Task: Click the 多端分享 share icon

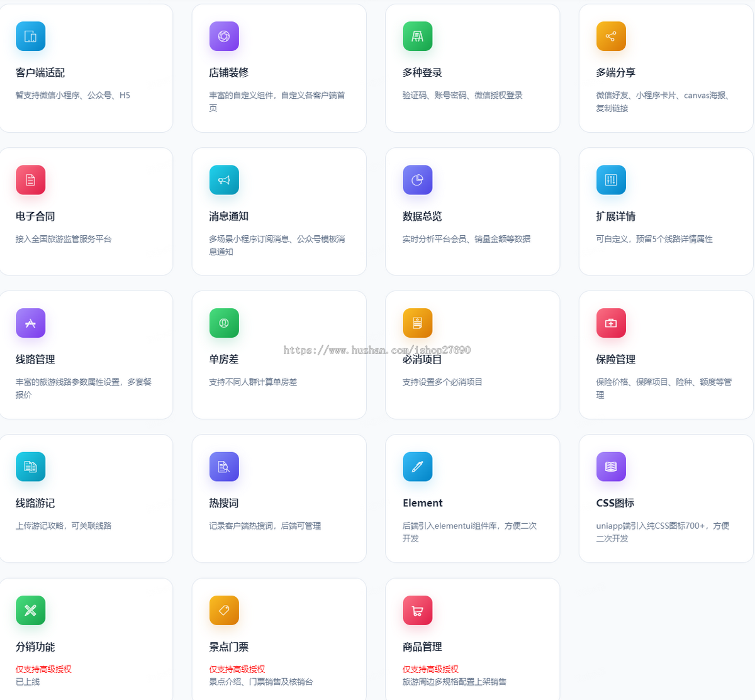Action: (611, 36)
